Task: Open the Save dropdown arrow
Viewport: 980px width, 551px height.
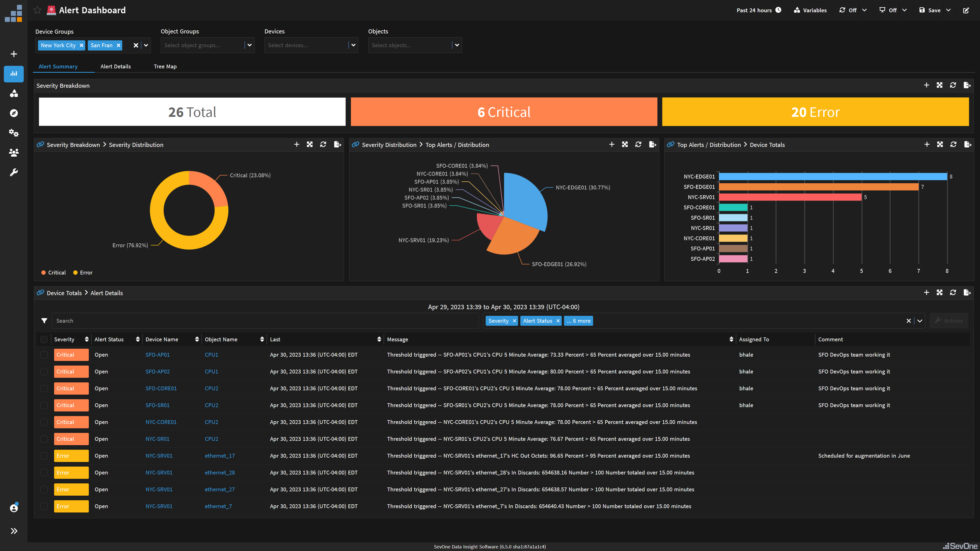Action: point(948,10)
